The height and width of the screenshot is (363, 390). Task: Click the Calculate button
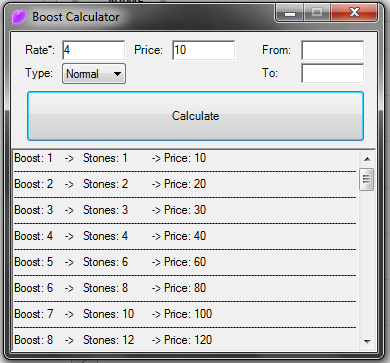point(195,116)
